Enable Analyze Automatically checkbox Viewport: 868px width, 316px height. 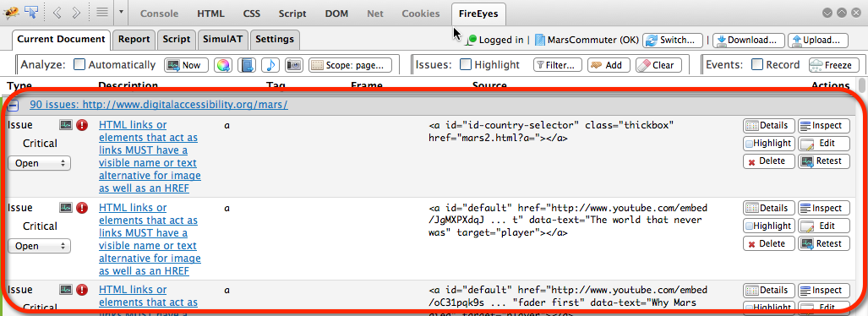click(x=79, y=65)
